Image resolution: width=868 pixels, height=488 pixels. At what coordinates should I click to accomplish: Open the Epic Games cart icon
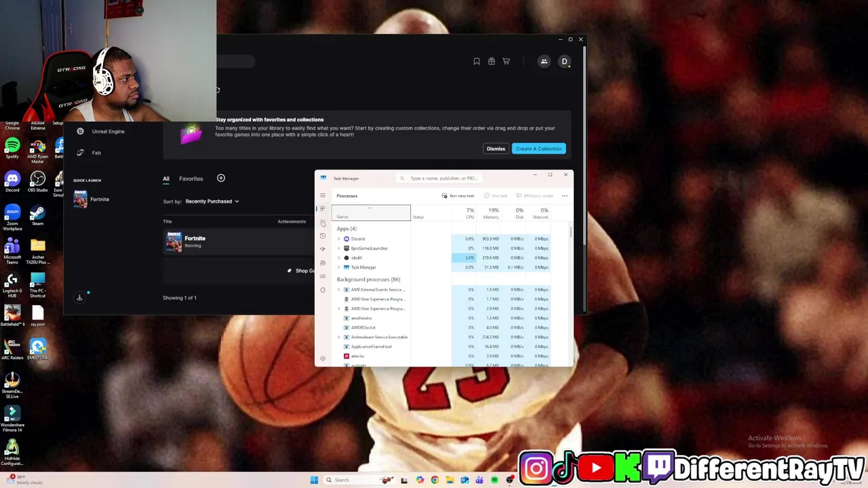point(507,62)
